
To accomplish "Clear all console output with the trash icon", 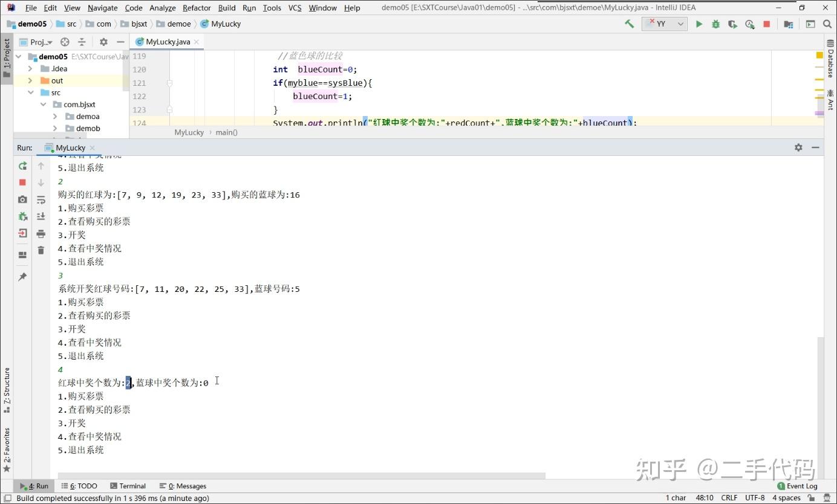I will point(41,250).
